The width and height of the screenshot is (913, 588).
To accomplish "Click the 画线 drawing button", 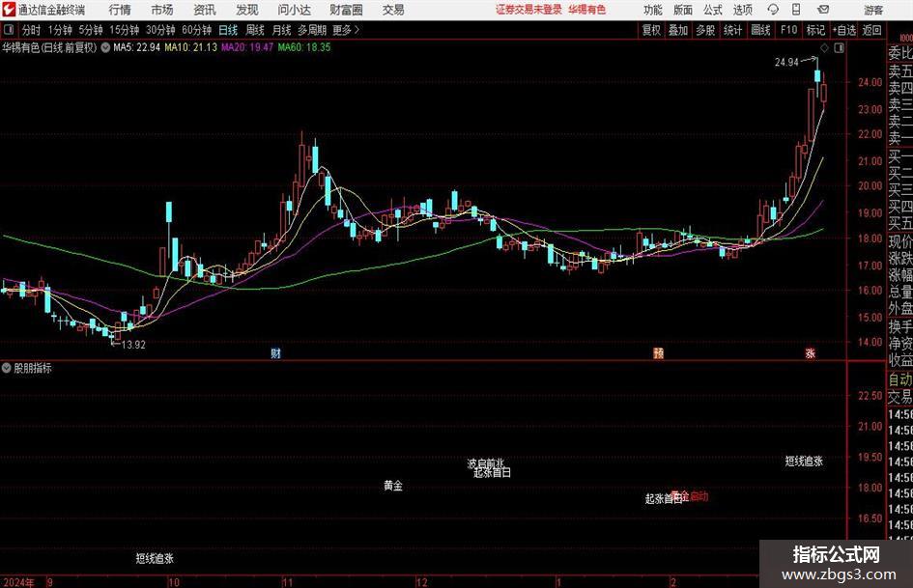I will 760,30.
